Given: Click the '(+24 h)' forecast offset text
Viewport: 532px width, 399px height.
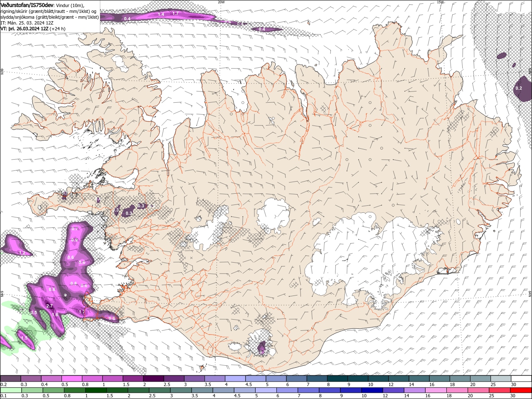Looking at the screenshot, I should click(58, 29).
